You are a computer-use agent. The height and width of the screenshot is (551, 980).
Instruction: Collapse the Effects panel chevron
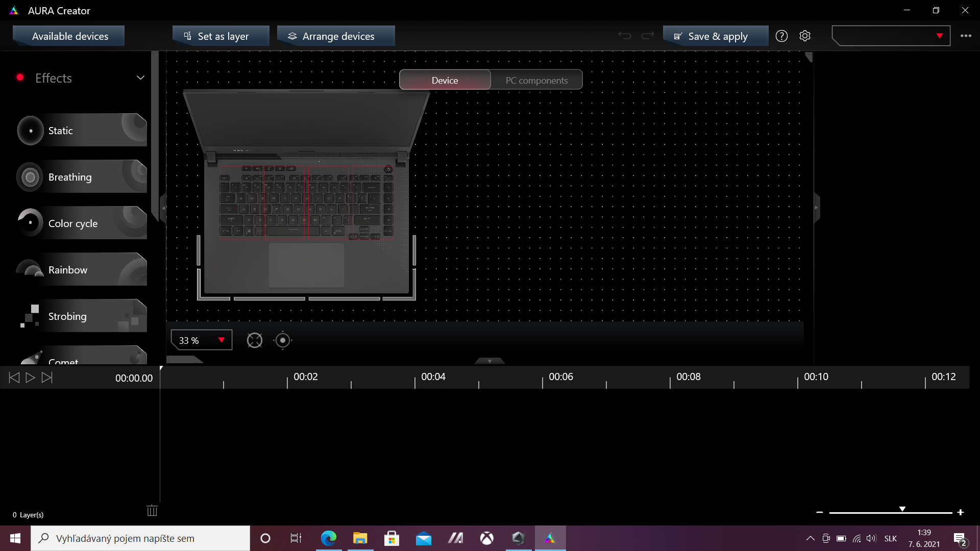[x=140, y=78]
